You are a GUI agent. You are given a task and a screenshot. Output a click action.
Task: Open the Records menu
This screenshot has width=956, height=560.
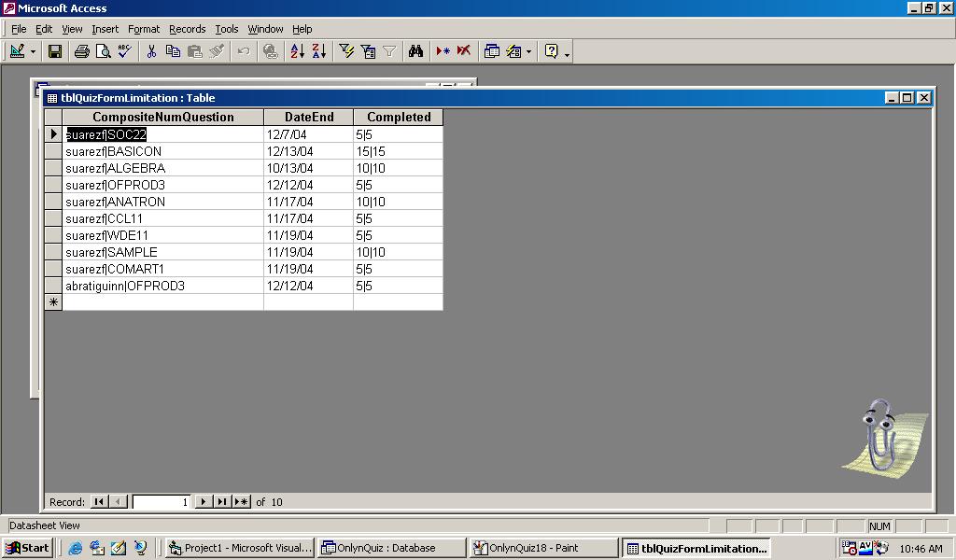187,29
